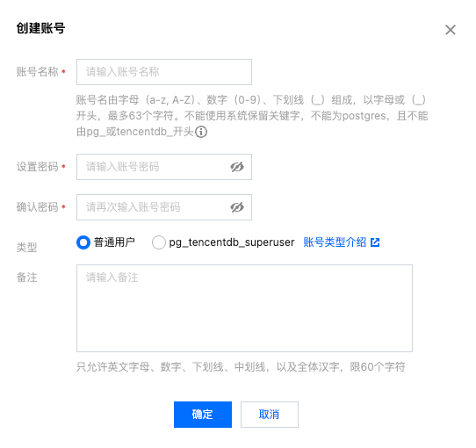Confirm with the blue 确定 button
Screen dimensions: 476x448
pos(203,415)
